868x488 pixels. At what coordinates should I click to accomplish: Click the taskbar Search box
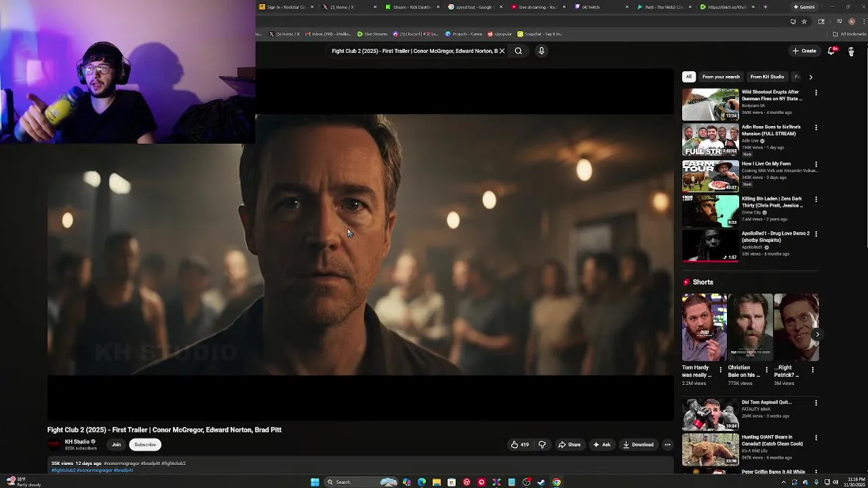pyautogui.click(x=361, y=482)
